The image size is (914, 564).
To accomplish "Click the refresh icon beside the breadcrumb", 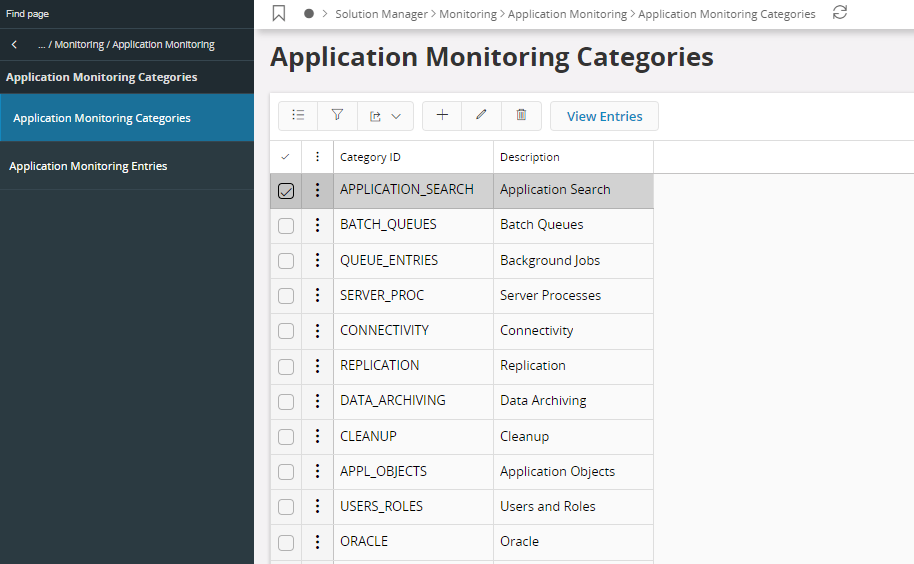I will pyautogui.click(x=840, y=13).
